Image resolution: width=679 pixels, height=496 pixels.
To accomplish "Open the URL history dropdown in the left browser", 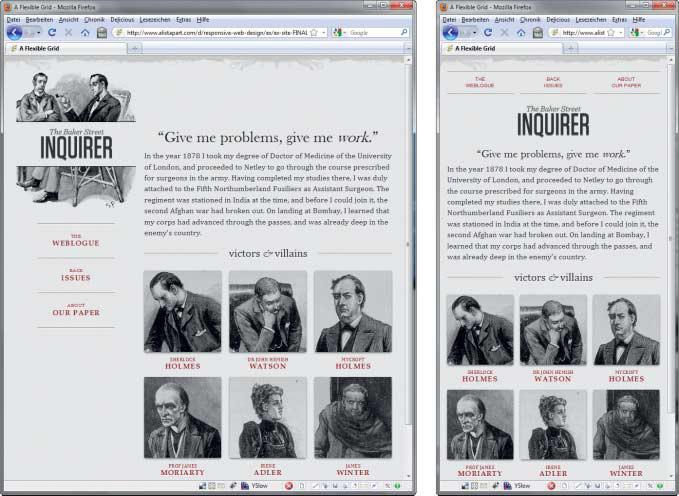I will 322,32.
